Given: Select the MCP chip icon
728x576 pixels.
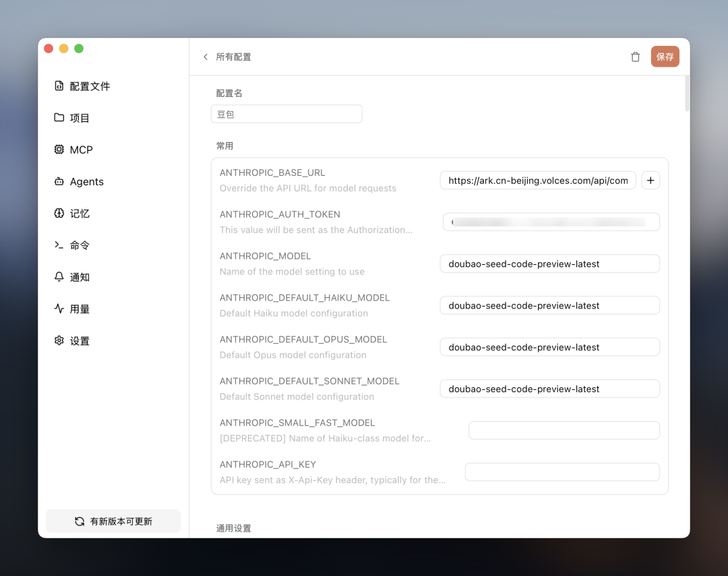Looking at the screenshot, I should (x=59, y=150).
